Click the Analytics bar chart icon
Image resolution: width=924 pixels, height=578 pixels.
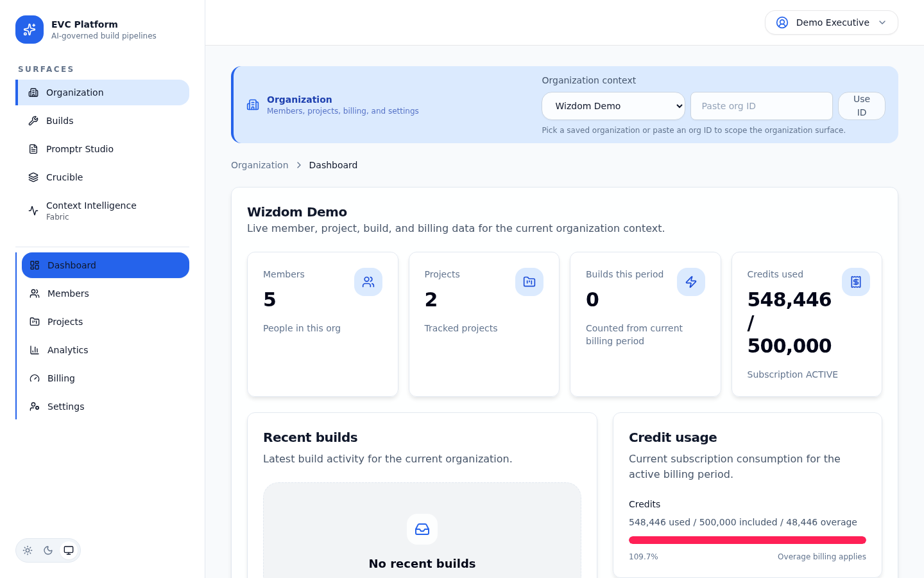pyautogui.click(x=34, y=349)
